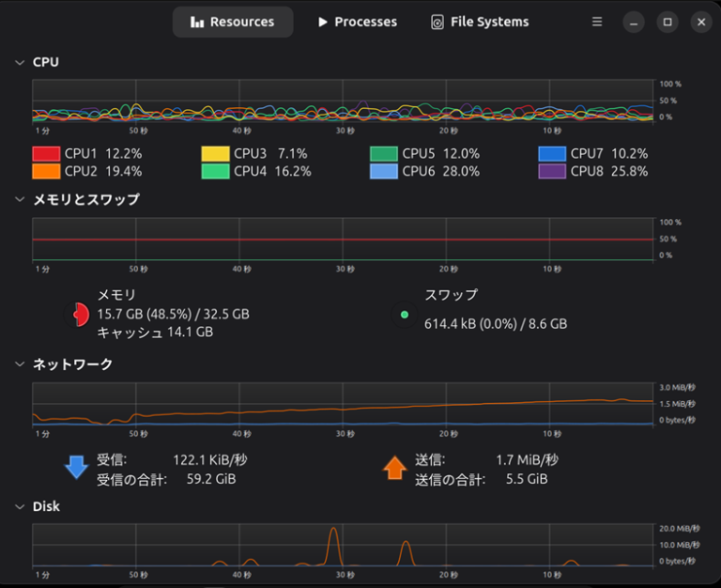Change the purple CPU8 color swatch

[x=552, y=171]
